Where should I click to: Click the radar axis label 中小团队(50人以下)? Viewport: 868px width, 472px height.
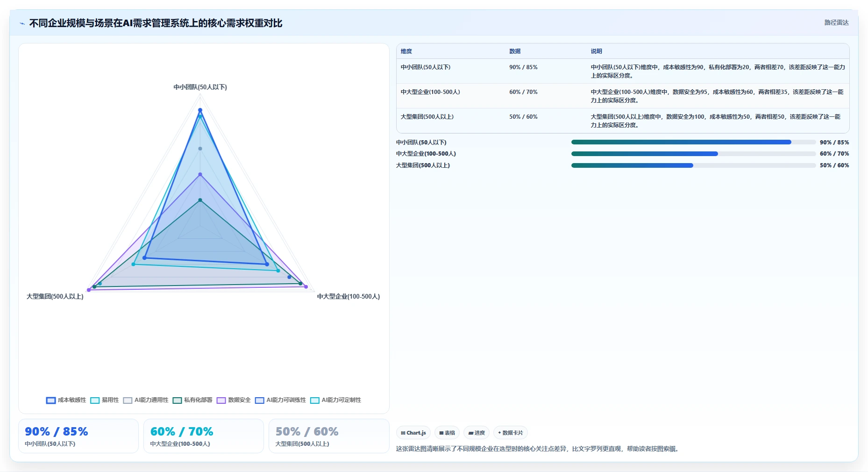[200, 87]
